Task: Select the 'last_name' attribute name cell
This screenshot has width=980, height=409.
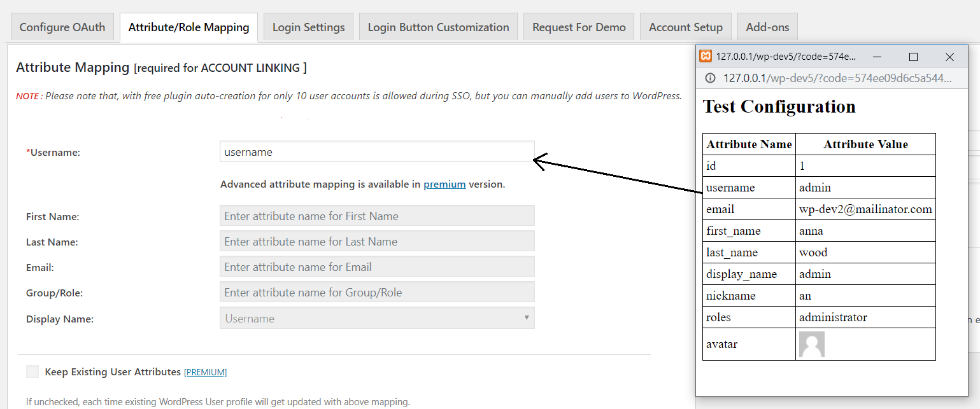Action: [x=749, y=253]
